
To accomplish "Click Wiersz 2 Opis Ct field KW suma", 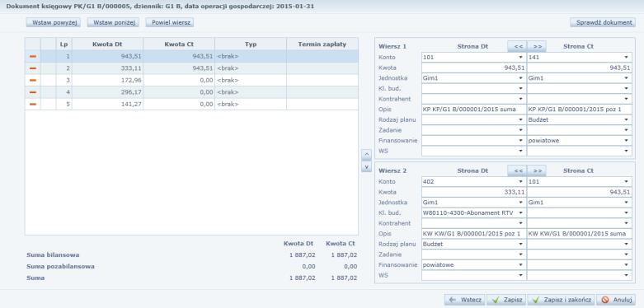I will (579, 234).
